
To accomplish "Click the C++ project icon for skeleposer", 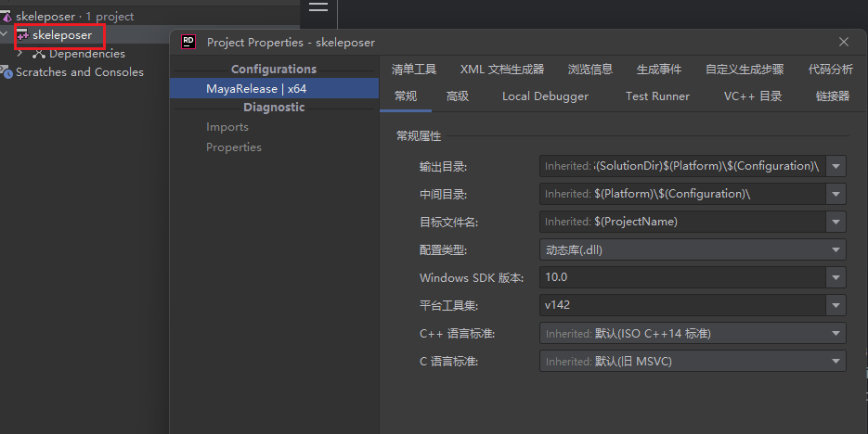I will click(22, 35).
